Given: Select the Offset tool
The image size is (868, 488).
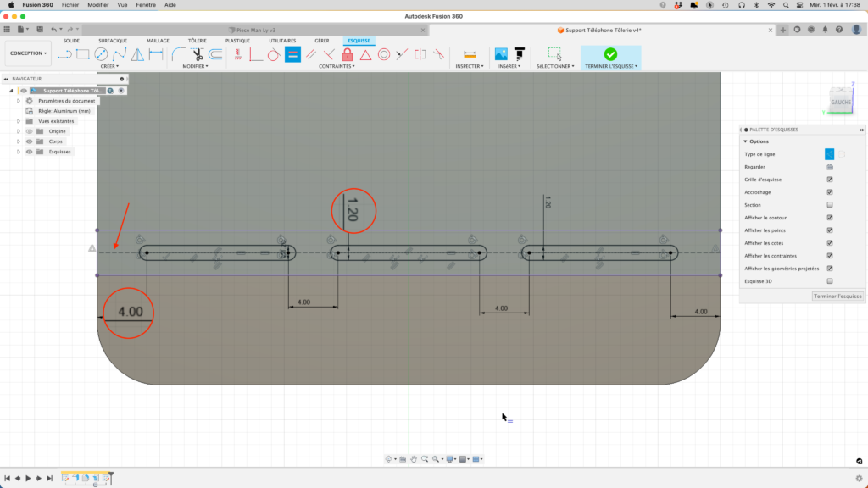Looking at the screenshot, I should (x=216, y=54).
